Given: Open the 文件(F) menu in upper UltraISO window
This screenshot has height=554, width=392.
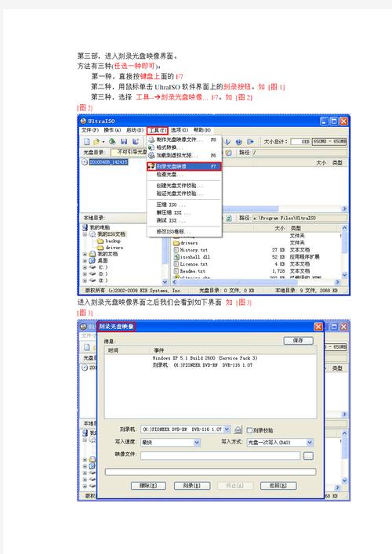Looking at the screenshot, I should tap(90, 130).
